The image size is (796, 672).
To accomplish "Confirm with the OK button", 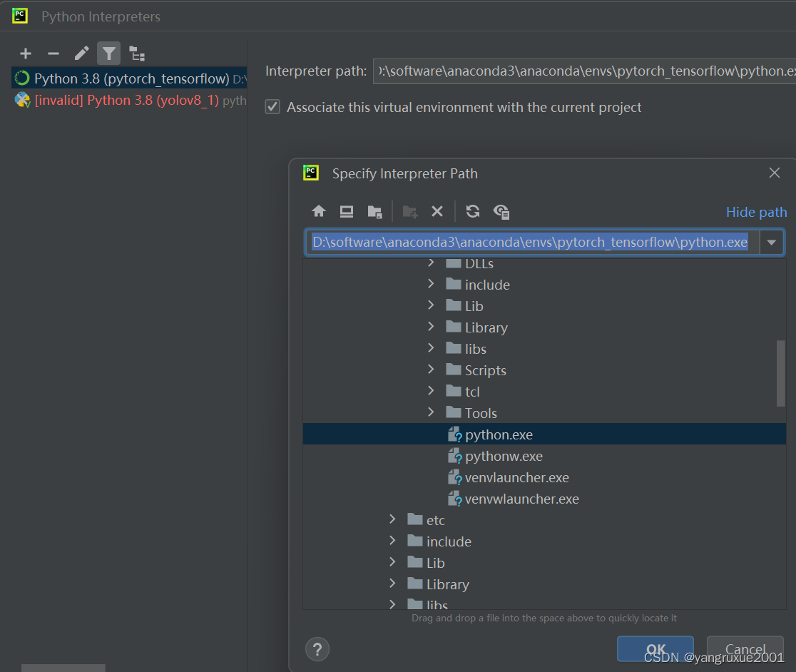I will pos(655,648).
